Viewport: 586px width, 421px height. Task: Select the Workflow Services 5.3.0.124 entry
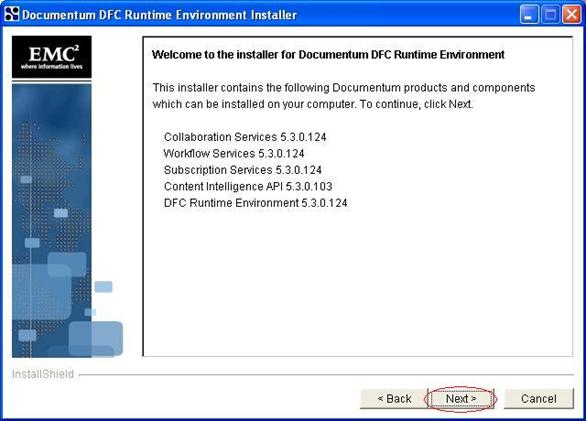tap(234, 154)
